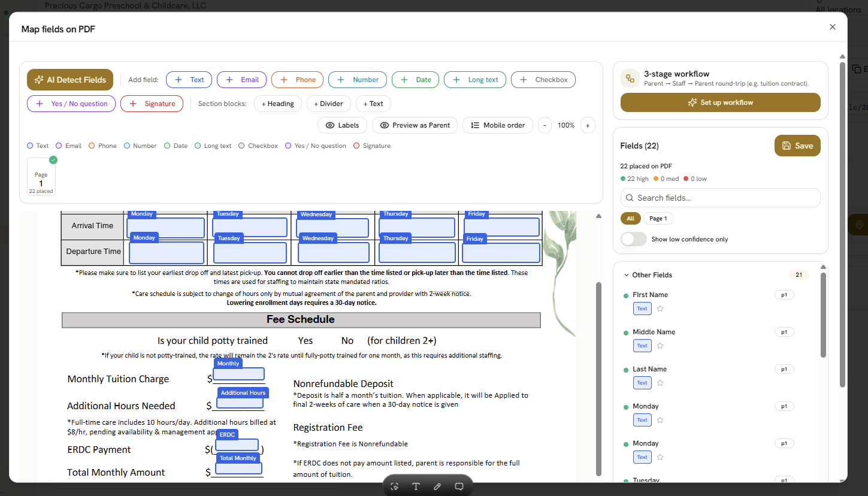Screen dimensions: 868x496
Task: Select the Monthly tuition field box
Action: pos(239,374)
